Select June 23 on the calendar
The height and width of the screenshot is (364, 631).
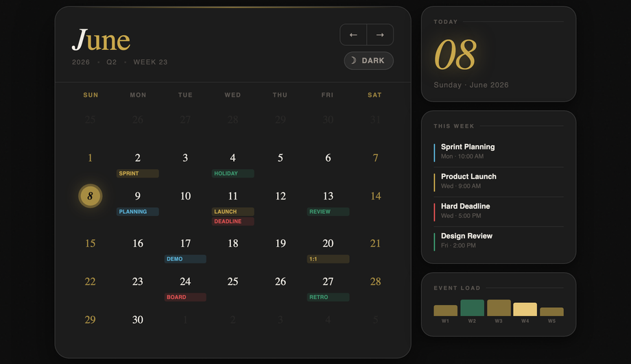pos(138,282)
